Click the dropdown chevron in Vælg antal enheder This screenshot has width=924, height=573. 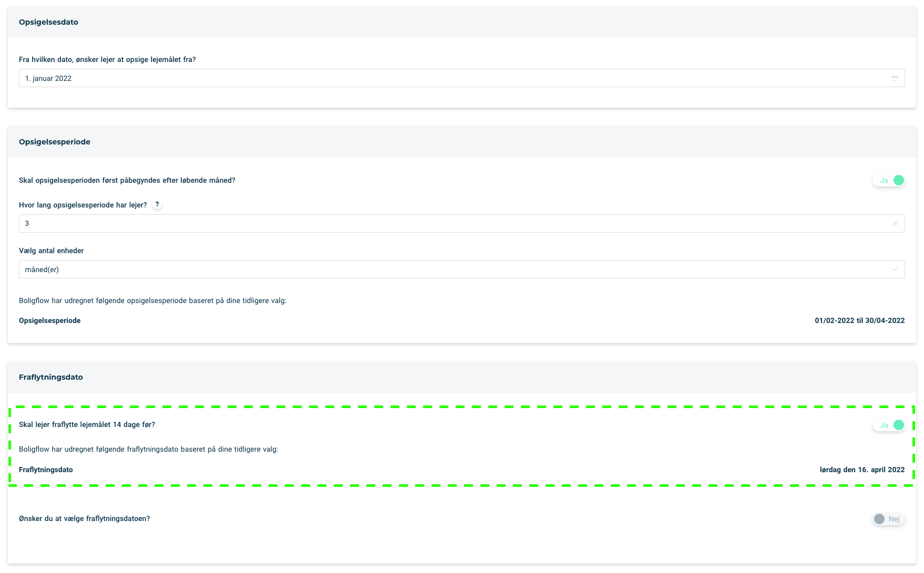(895, 269)
